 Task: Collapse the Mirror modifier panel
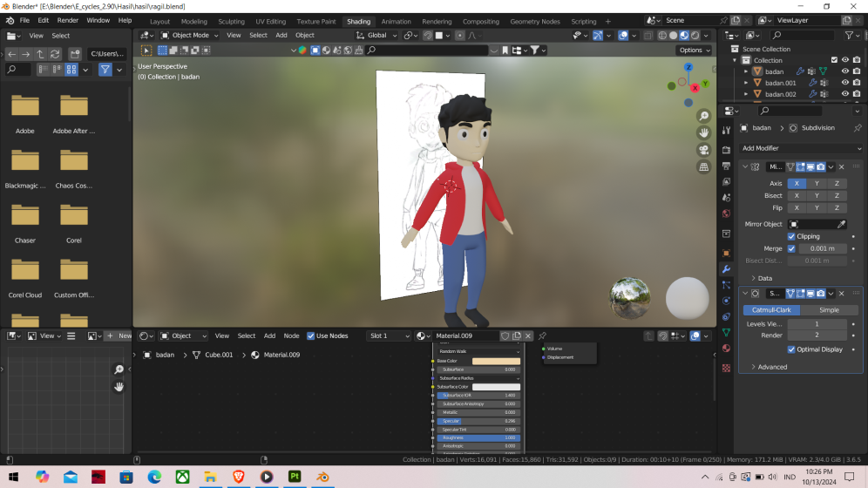(745, 166)
